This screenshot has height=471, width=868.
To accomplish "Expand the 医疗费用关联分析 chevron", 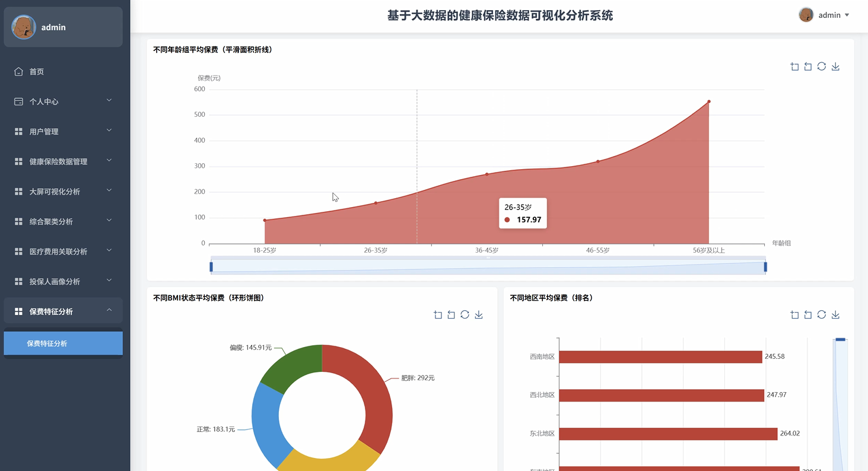I will pyautogui.click(x=109, y=250).
